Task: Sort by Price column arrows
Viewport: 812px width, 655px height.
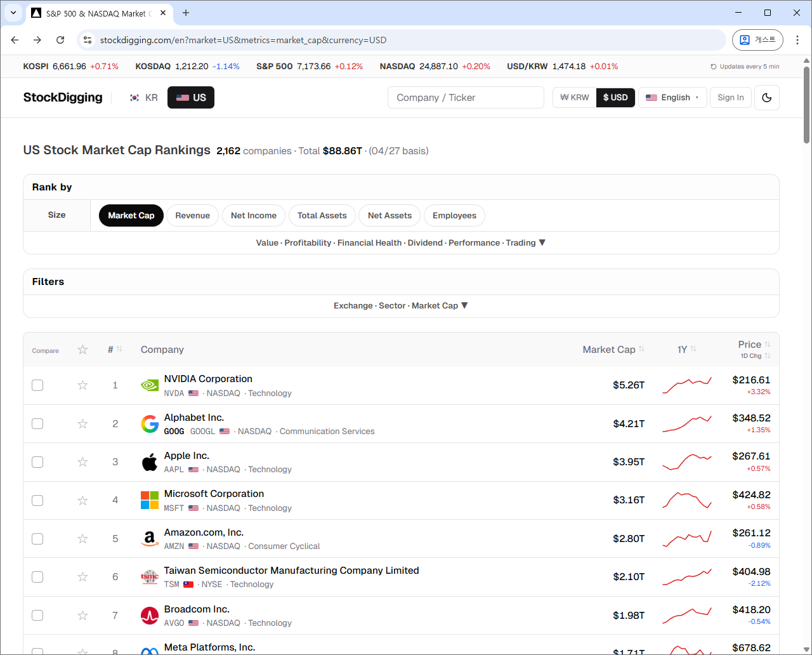Action: pyautogui.click(x=767, y=344)
